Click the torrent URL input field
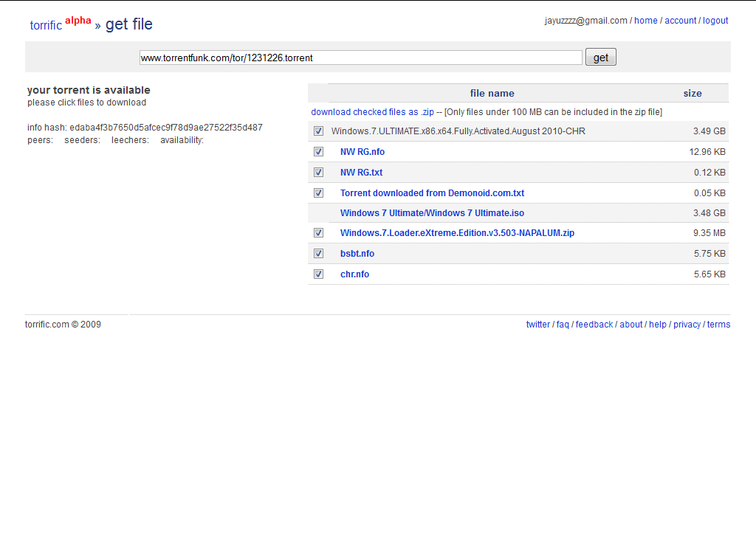The width and height of the screenshot is (756, 537). tap(361, 58)
